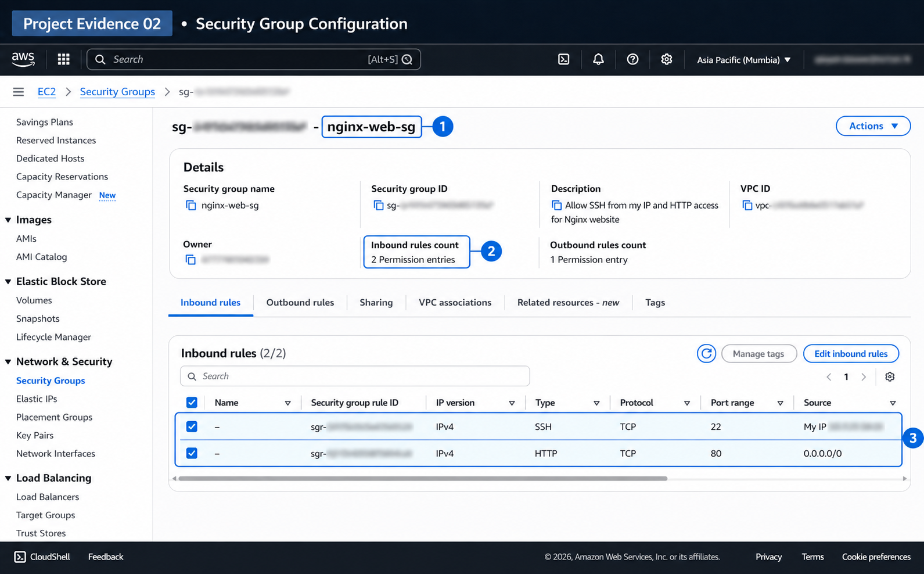Open the Related resources tab
Viewport: 924px width, 574px height.
click(x=568, y=303)
